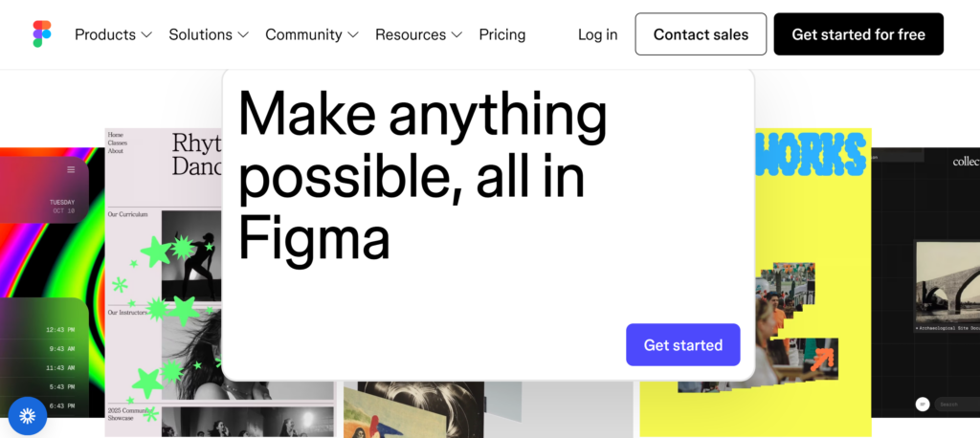Click the Search field in dark design
980x438 pixels.
[957, 405]
